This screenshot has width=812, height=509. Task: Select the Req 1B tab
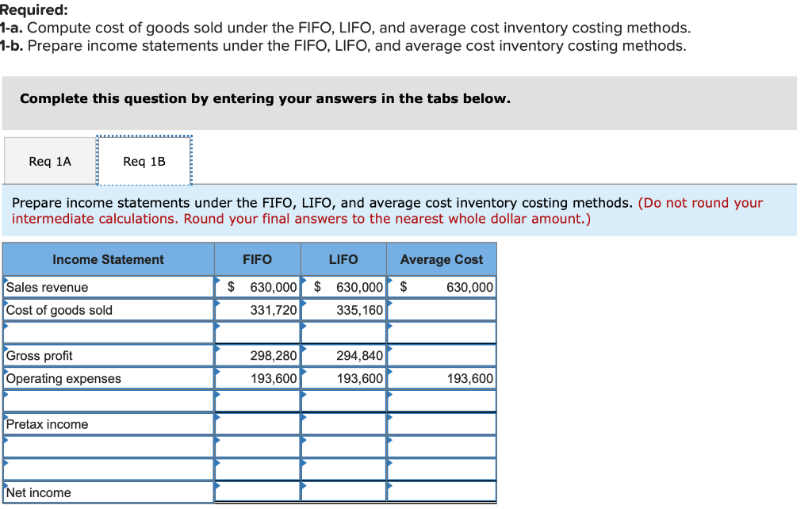tap(144, 160)
